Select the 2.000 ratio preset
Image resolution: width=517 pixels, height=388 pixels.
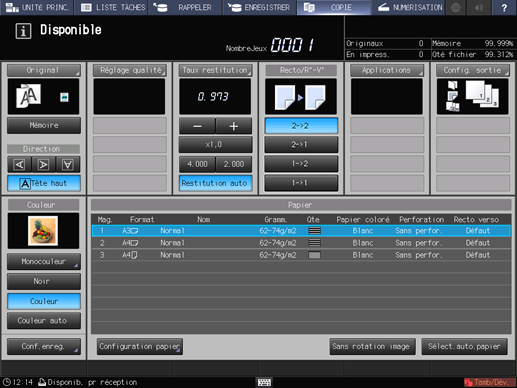pos(234,164)
